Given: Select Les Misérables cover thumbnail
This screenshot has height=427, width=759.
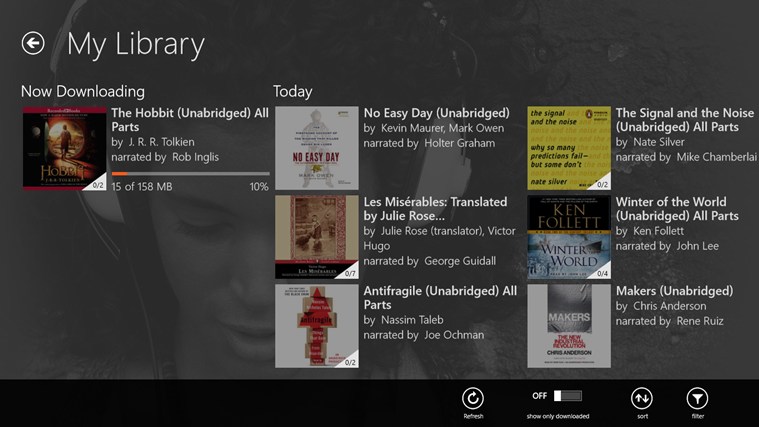Looking at the screenshot, I should [x=316, y=236].
